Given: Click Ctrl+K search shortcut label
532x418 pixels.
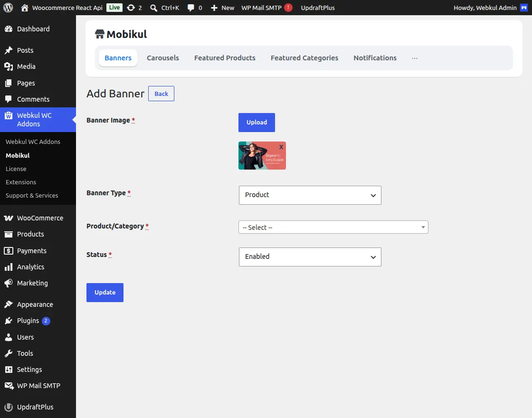Looking at the screenshot, I should (170, 8).
